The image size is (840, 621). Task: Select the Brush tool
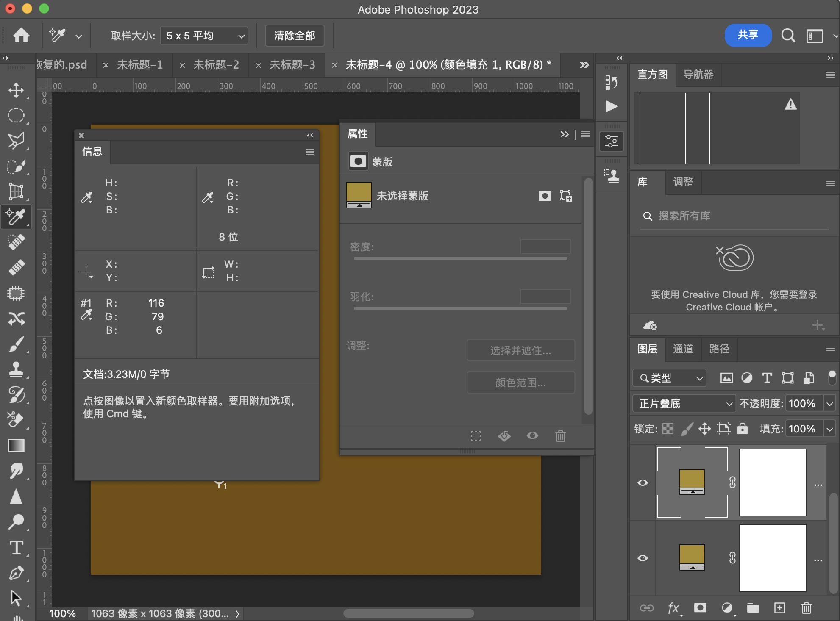[16, 344]
